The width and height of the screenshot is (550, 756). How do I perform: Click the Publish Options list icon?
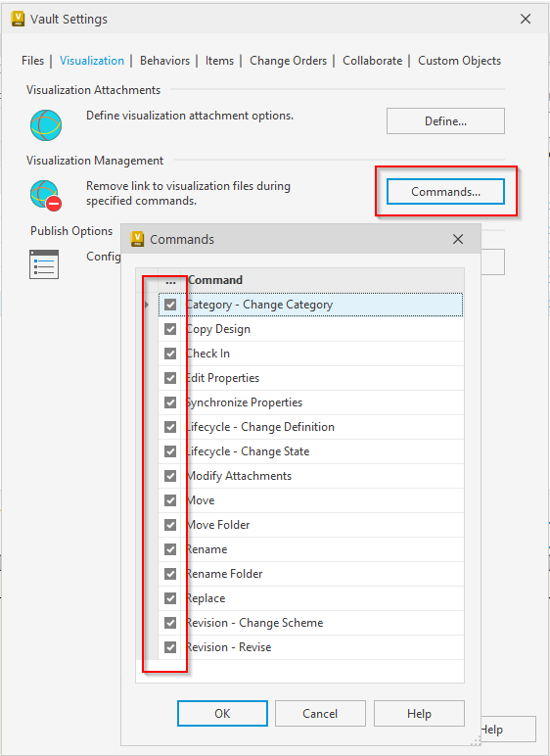click(44, 264)
